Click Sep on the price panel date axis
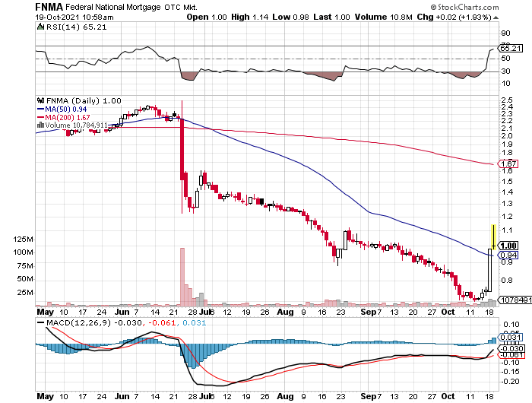 369,312
